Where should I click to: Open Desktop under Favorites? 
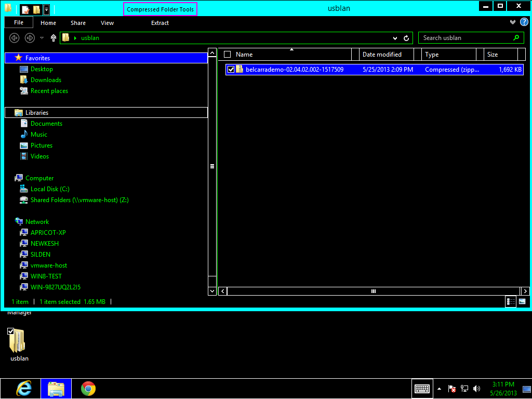pyautogui.click(x=42, y=69)
